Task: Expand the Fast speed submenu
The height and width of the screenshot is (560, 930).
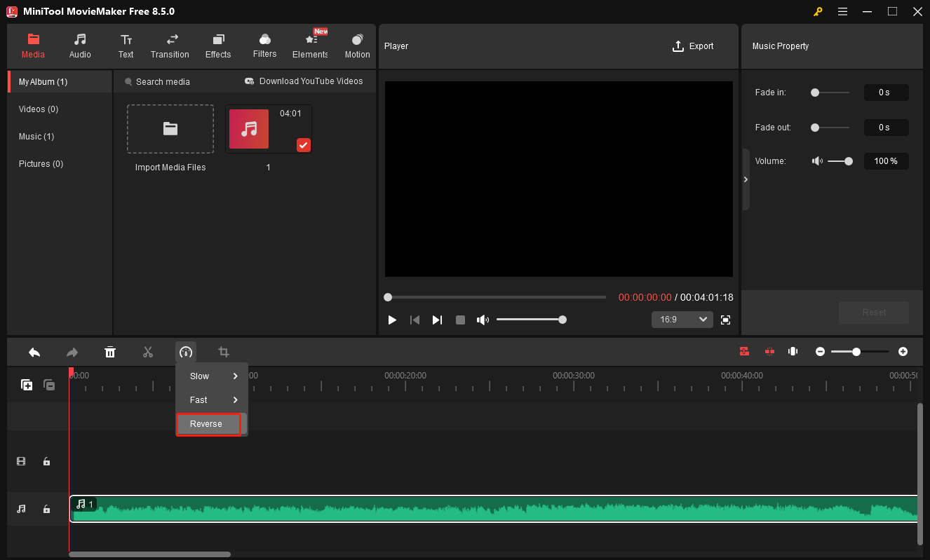Action: click(207, 399)
